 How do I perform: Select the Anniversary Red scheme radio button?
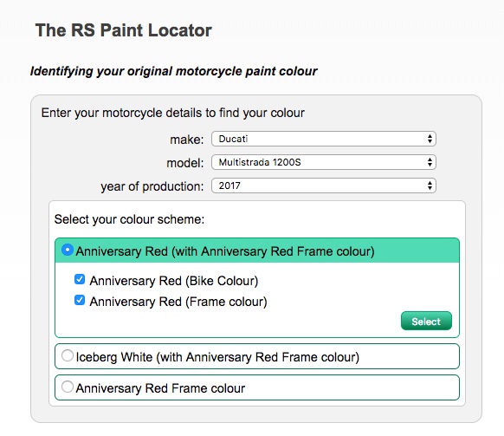click(x=68, y=250)
